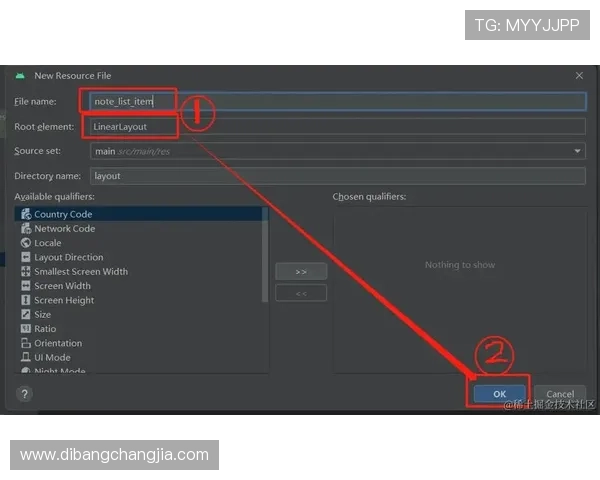The image size is (600, 480).
Task: Click the Smallest Screen Width icon
Action: [x=25, y=271]
